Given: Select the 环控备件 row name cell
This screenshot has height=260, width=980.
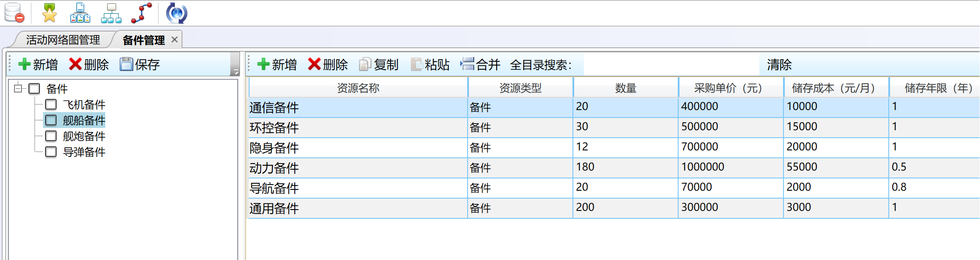Looking at the screenshot, I should pyautogui.click(x=358, y=128).
